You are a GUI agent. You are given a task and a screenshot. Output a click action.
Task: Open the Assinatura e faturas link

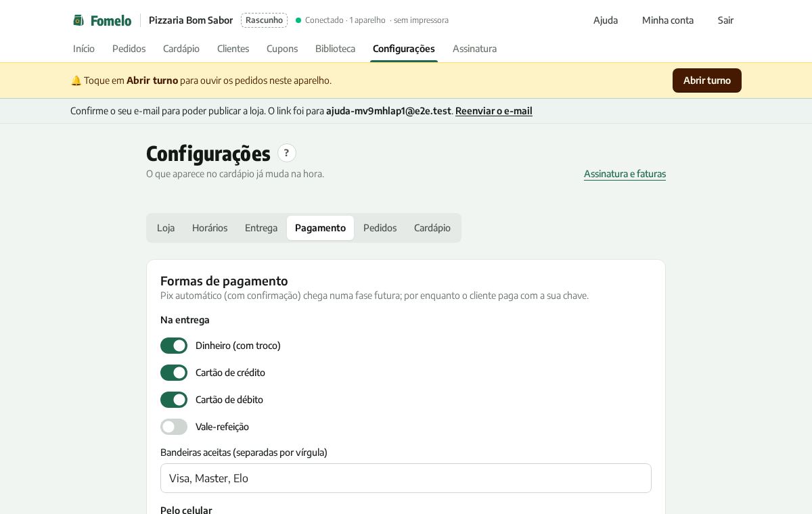(x=625, y=174)
